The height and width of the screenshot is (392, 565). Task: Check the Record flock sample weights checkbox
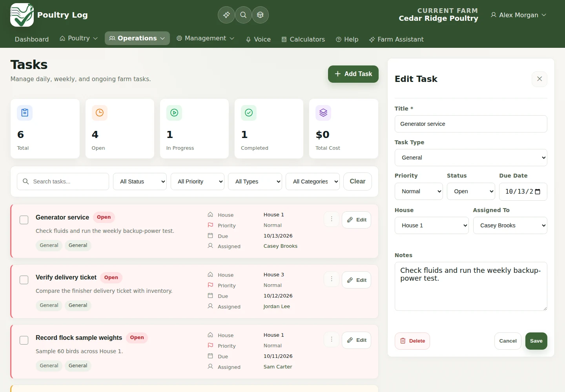tap(24, 340)
